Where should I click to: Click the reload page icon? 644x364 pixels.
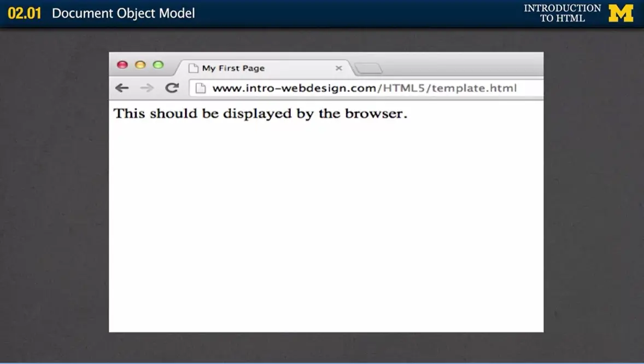coord(172,88)
